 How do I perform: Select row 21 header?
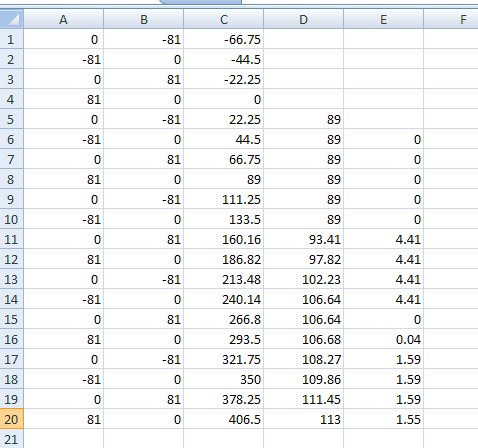[12, 439]
